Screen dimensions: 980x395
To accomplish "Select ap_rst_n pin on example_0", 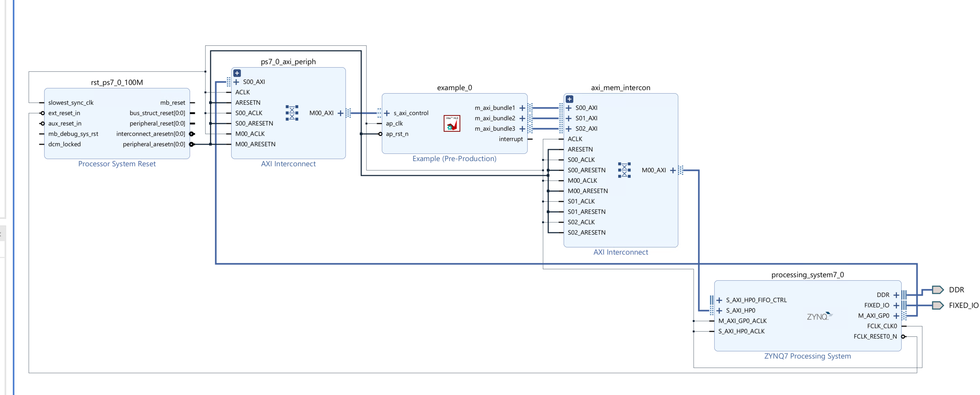I will coord(397,134).
